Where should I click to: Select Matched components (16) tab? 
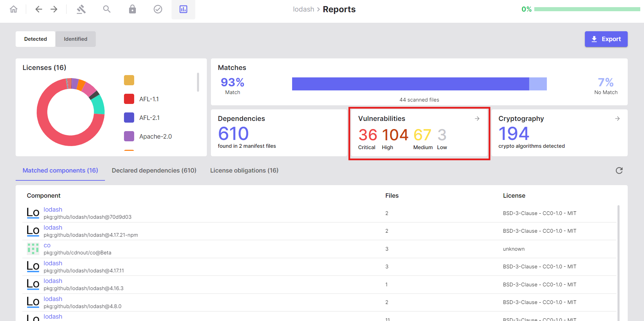click(60, 171)
